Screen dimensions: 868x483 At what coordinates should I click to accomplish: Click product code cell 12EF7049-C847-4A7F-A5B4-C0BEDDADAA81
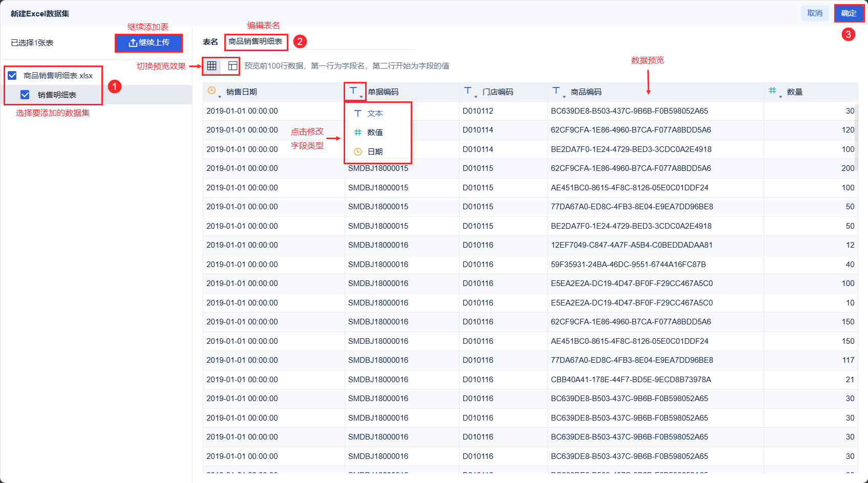(655, 245)
